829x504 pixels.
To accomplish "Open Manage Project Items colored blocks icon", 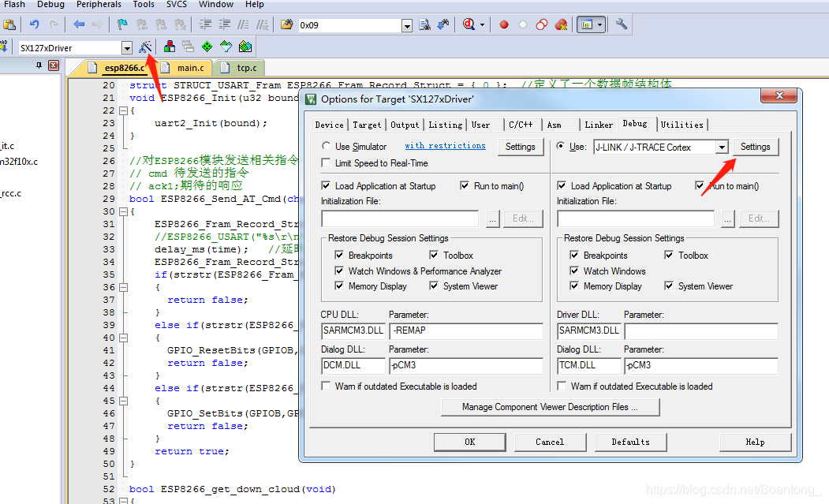I will point(169,47).
